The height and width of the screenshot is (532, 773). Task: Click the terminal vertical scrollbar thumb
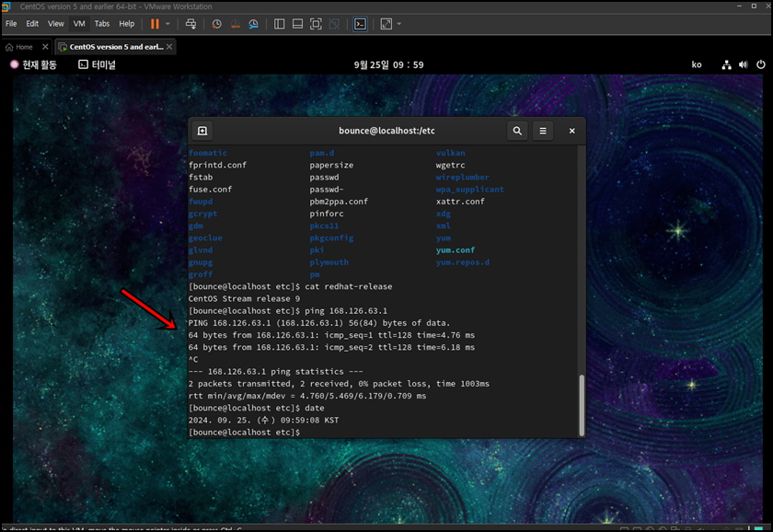(x=582, y=405)
